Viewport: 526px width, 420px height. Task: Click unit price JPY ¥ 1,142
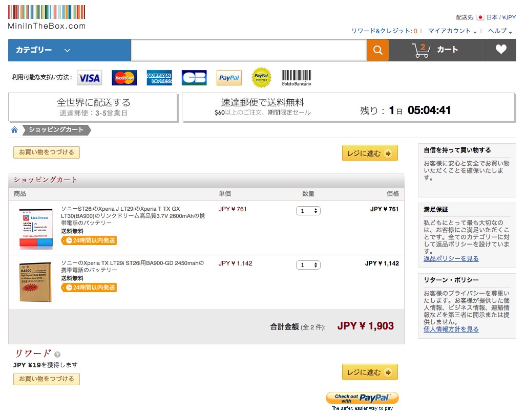235,263
